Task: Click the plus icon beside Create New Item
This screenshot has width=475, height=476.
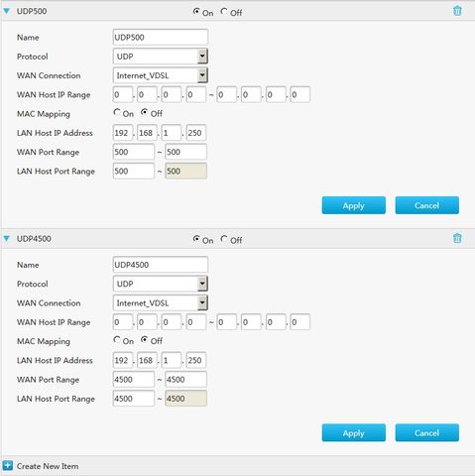Action: pos(7,466)
